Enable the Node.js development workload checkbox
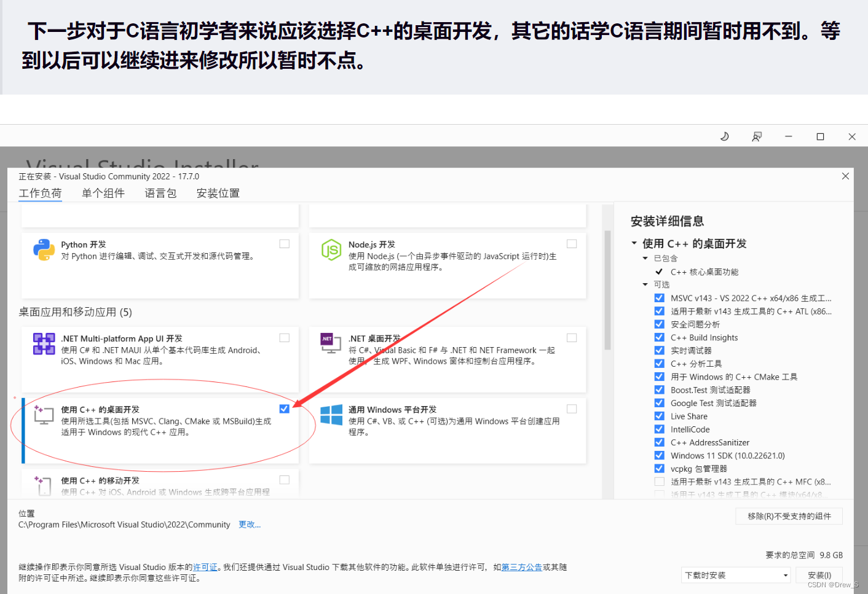 (x=572, y=244)
